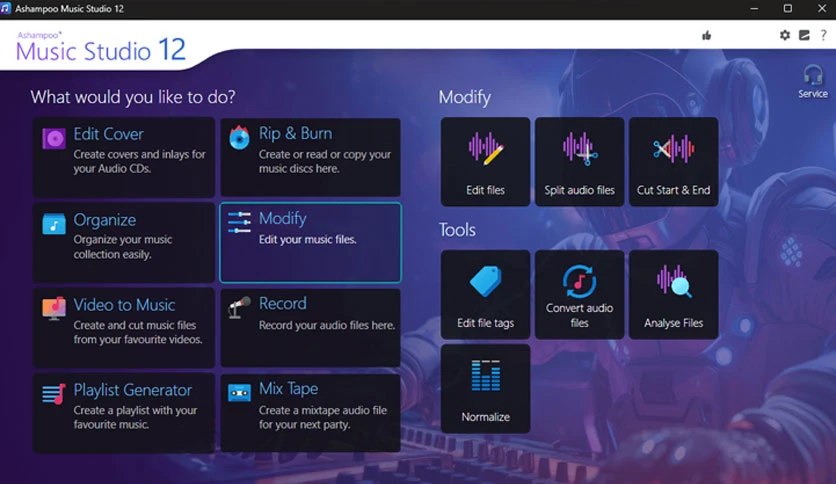The height and width of the screenshot is (484, 836).
Task: Click 'Create a playlist with your' description
Action: click(135, 417)
